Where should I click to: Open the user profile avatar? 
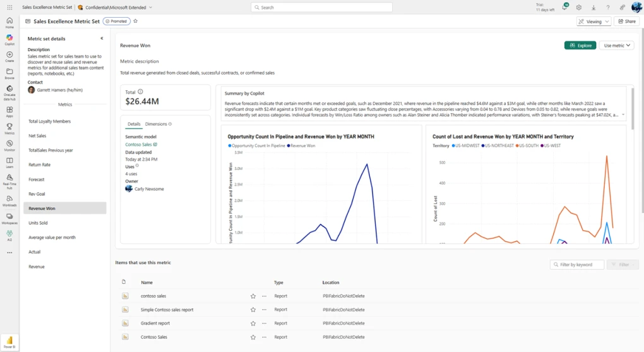coord(636,7)
